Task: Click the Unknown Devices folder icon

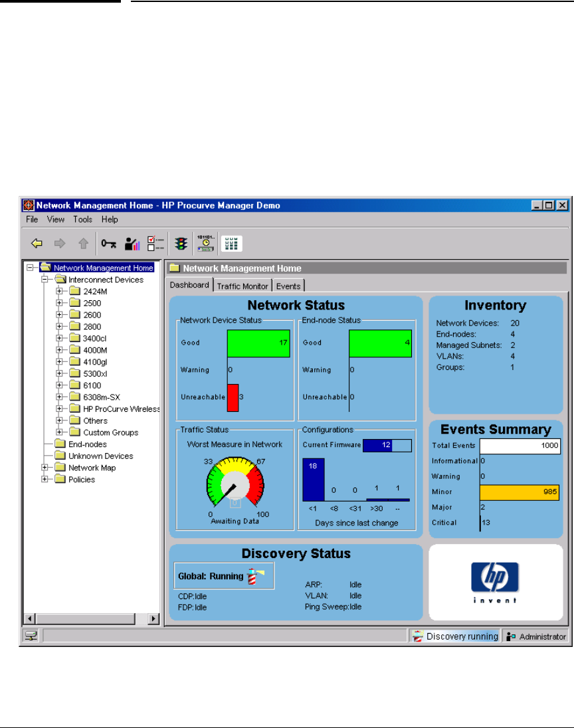Action: pyautogui.click(x=60, y=456)
